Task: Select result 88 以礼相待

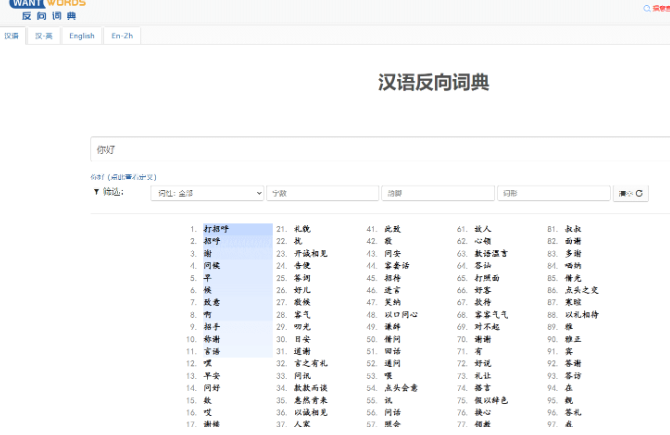Action: (582, 315)
